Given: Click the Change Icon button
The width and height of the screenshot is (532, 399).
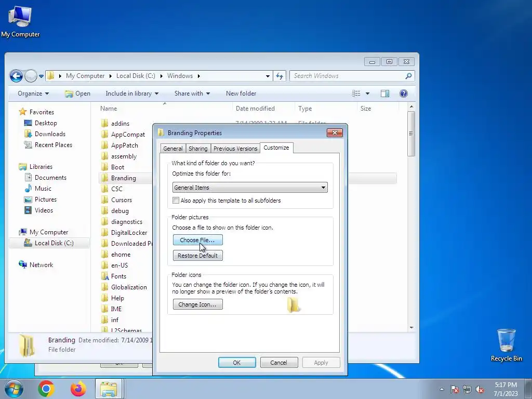Looking at the screenshot, I should pos(198,304).
